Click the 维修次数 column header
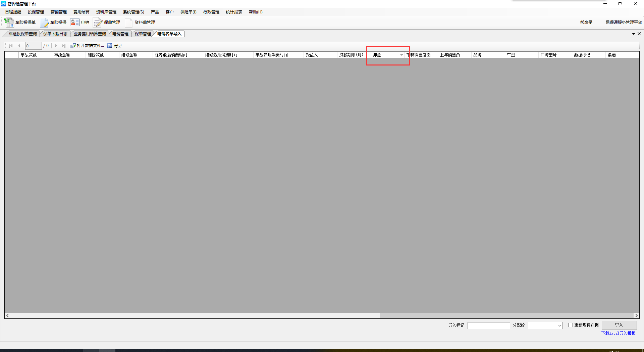Screen dimensions: 644x352 102,55
